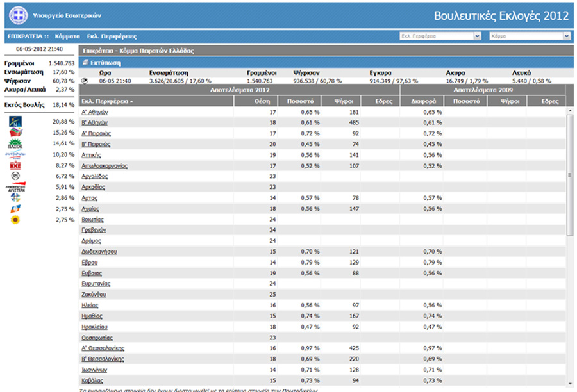Click the Αποτελέσματα 2009 header

[x=483, y=90]
